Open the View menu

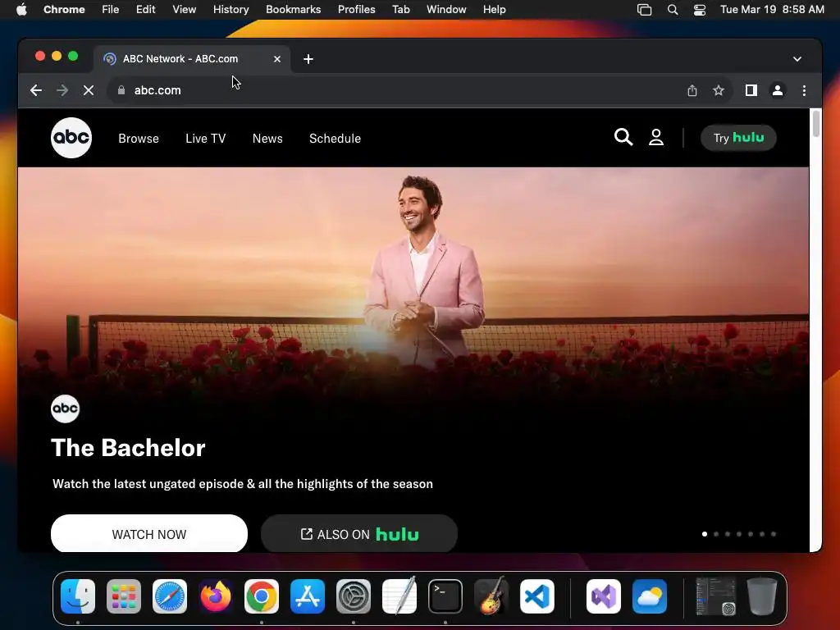point(185,9)
